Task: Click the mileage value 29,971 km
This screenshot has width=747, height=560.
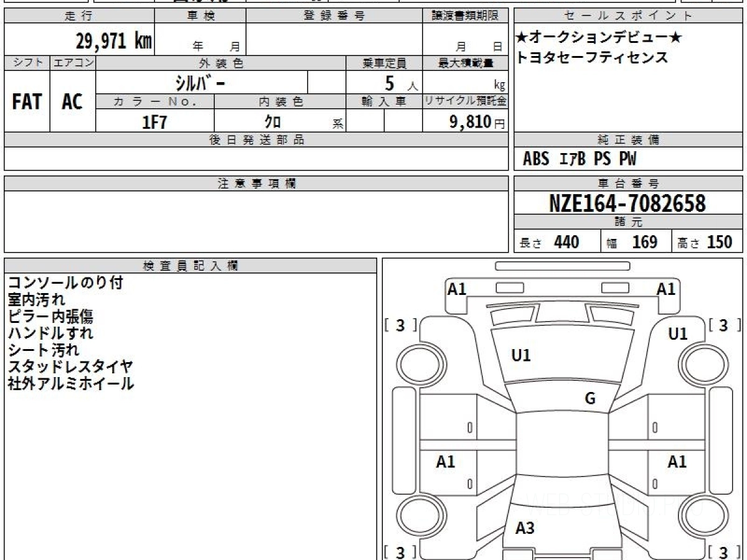Action: coord(114,42)
